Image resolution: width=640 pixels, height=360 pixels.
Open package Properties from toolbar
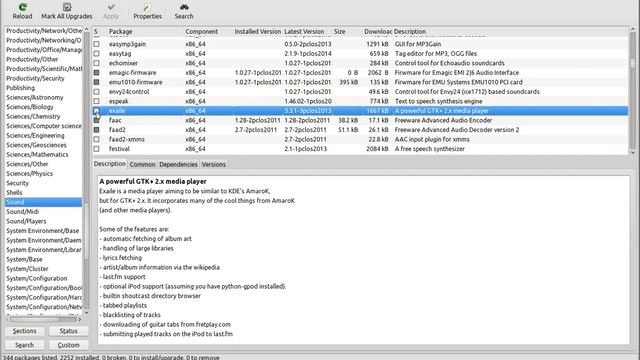click(x=147, y=7)
